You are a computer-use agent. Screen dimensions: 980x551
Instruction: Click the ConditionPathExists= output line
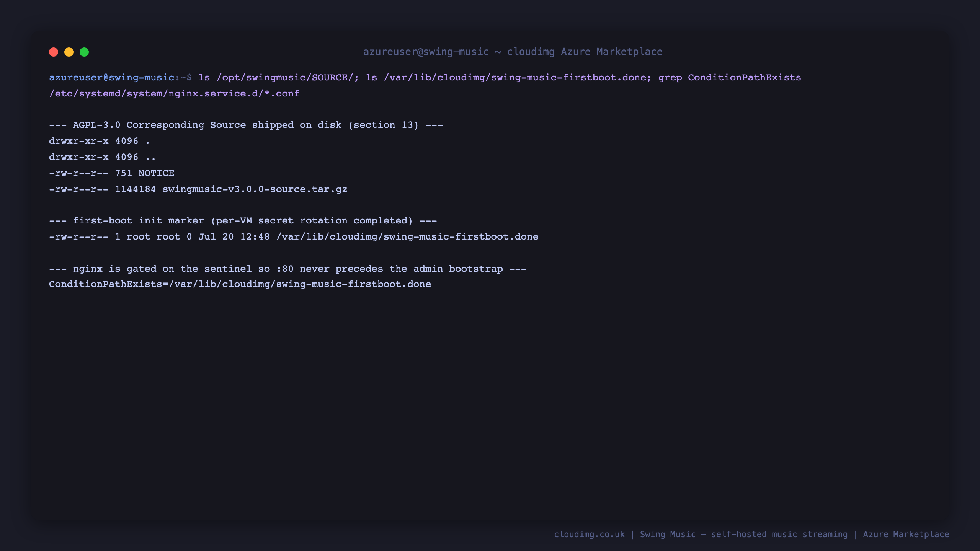tap(240, 284)
